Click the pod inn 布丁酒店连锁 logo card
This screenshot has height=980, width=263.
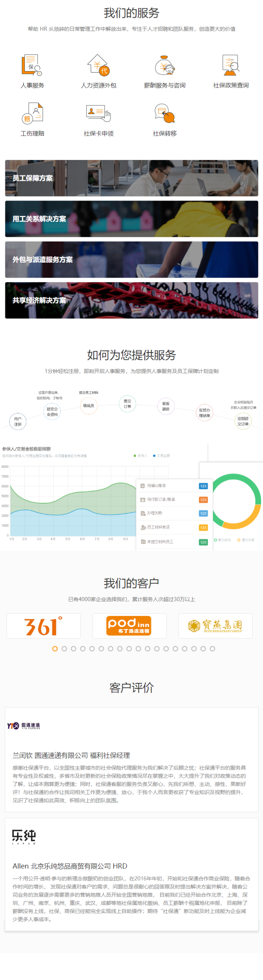(129, 626)
